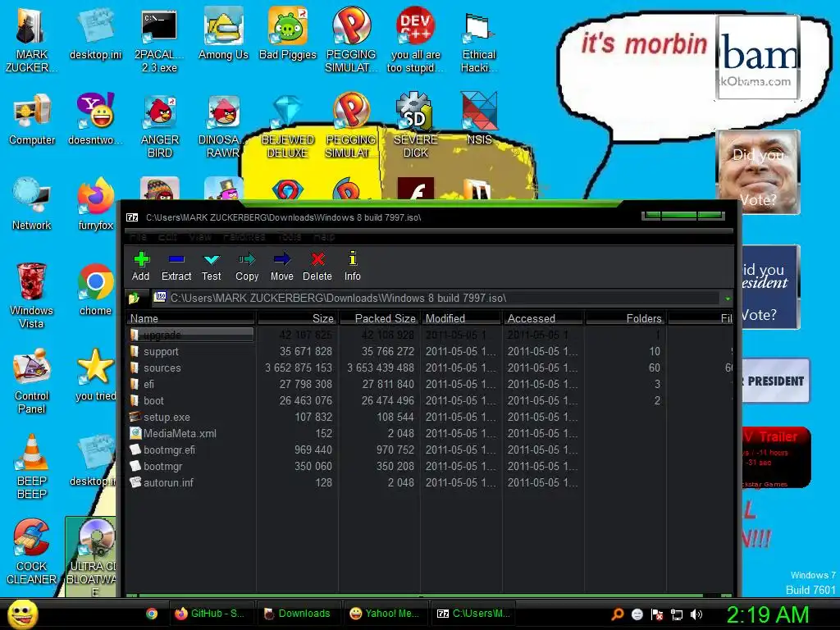Open the Help menu in 7-Zip

(x=324, y=236)
